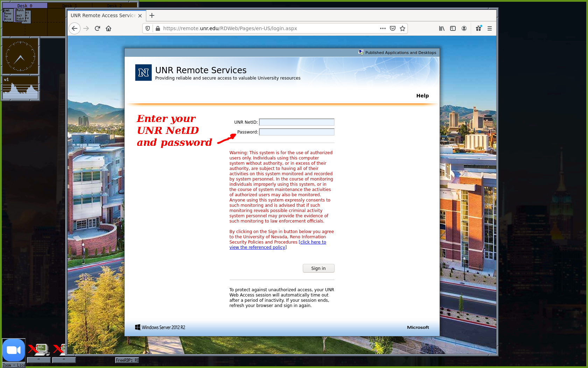The width and height of the screenshot is (588, 368).
Task: Open the page actions three-dot menu
Action: coord(383,28)
